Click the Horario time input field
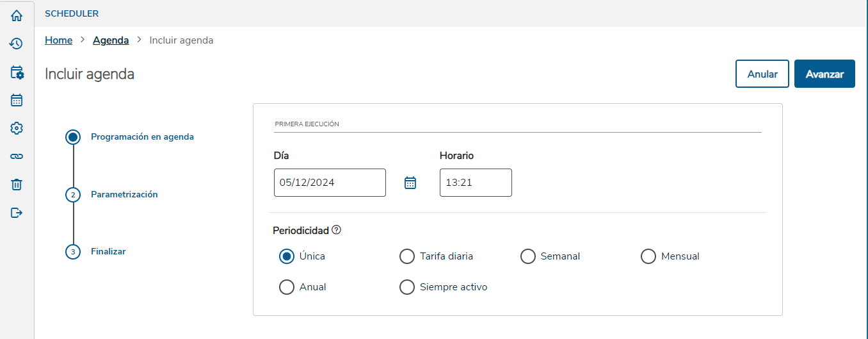Viewport: 868px width, 339px height. coord(475,183)
